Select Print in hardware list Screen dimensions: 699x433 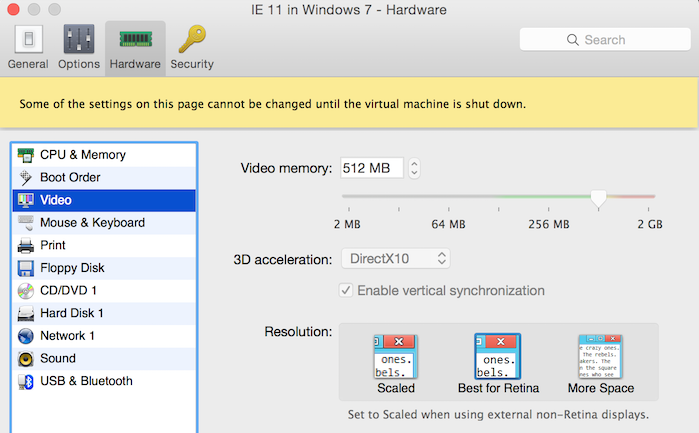[104, 246]
